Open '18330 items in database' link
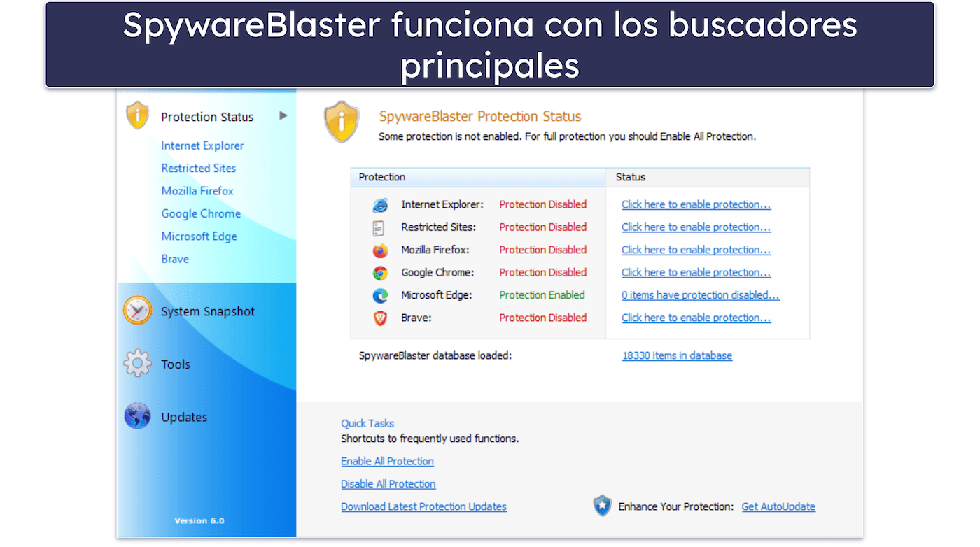This screenshot has height=547, width=980. (677, 355)
